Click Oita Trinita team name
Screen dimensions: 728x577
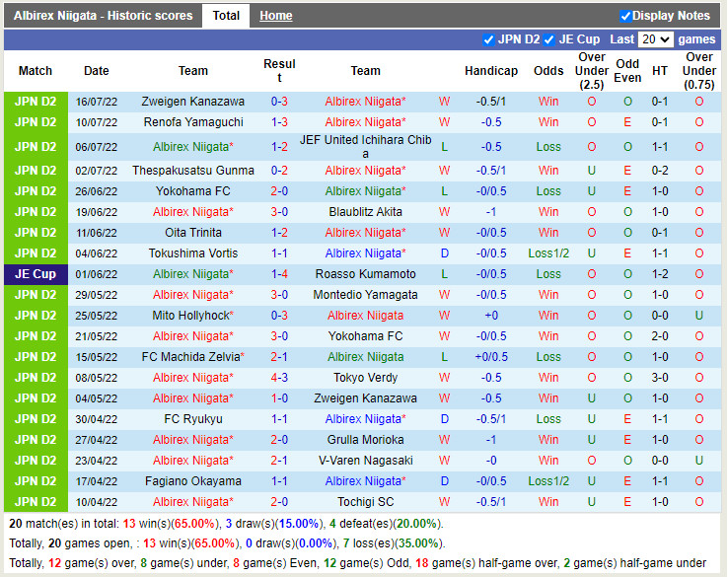click(193, 233)
